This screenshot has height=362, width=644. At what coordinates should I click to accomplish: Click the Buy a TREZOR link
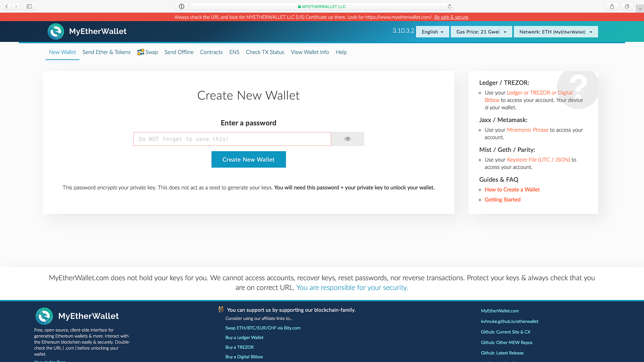240,348
